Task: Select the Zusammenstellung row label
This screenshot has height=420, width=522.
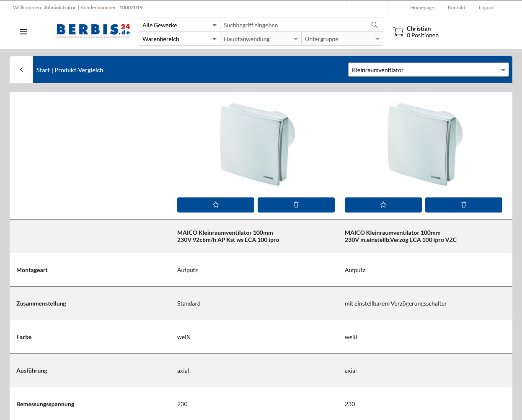Action: [41, 303]
